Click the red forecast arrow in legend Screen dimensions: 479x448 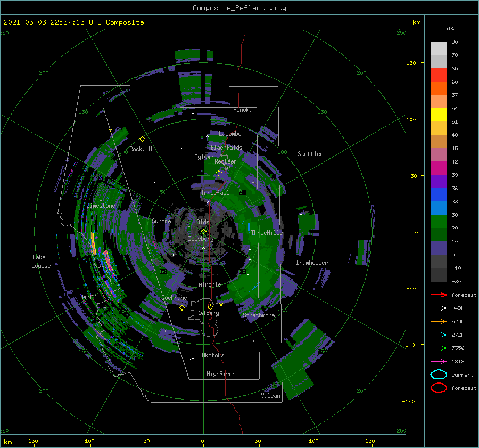pos(439,295)
